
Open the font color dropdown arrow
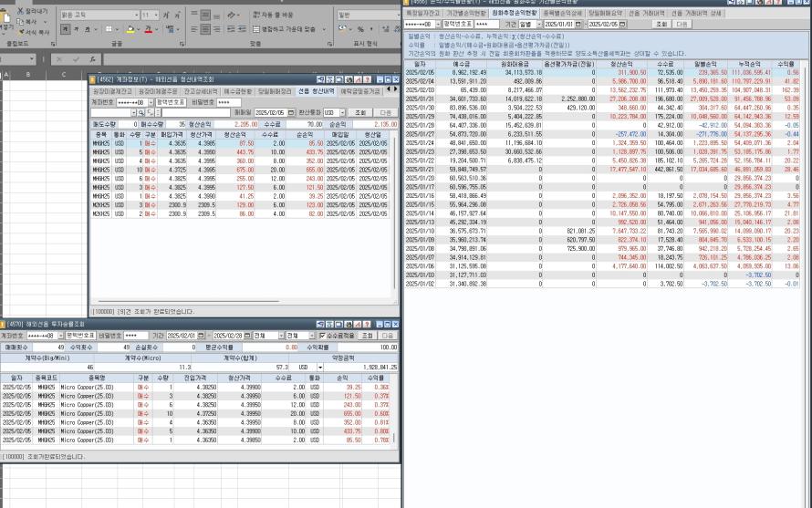(x=156, y=29)
